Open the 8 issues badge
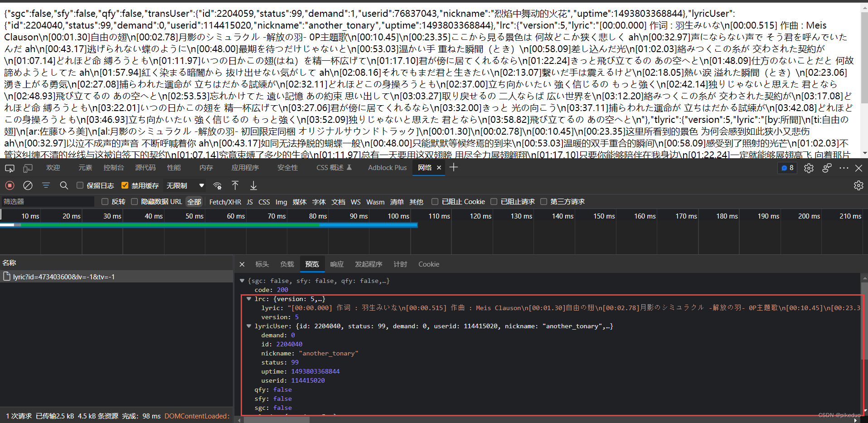Screen dimensions: 868x423 [788, 168]
